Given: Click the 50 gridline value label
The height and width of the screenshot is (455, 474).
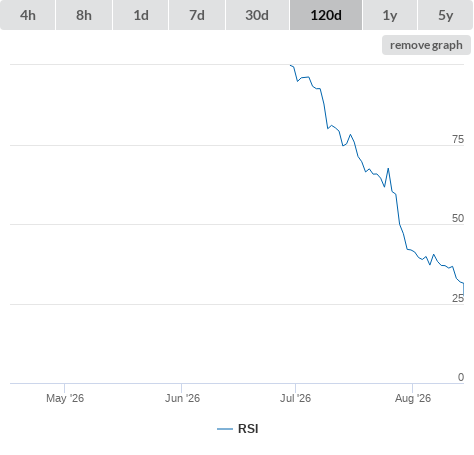Looking at the screenshot, I should 458,218.
